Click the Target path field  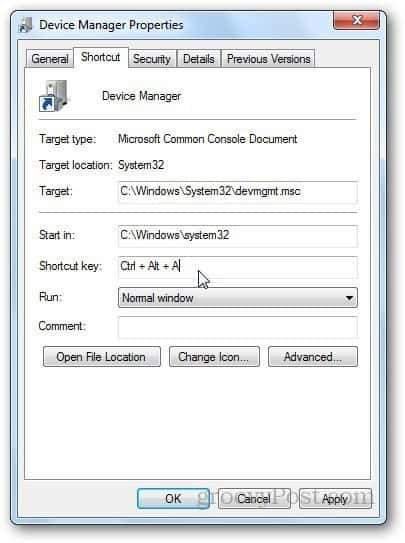[238, 192]
